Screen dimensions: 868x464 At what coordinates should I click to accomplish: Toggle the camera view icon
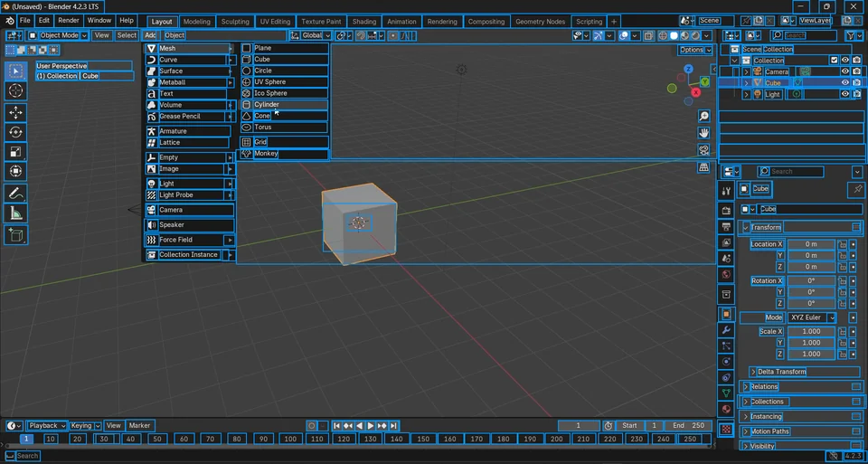click(x=703, y=150)
